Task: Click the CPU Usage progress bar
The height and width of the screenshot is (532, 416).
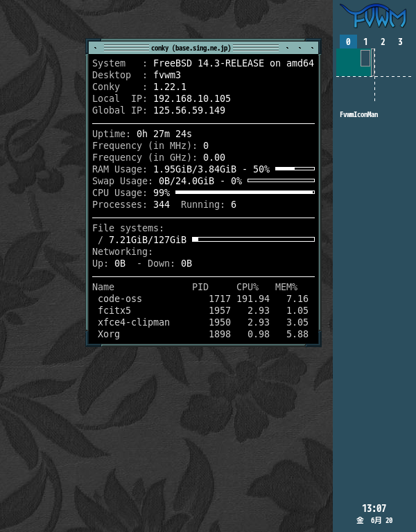Action: point(245,192)
